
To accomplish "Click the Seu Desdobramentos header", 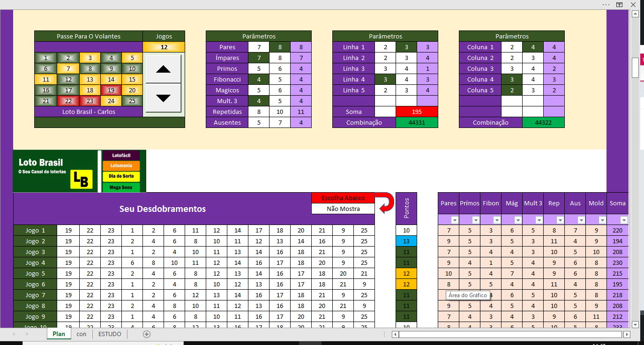I will (x=162, y=209).
